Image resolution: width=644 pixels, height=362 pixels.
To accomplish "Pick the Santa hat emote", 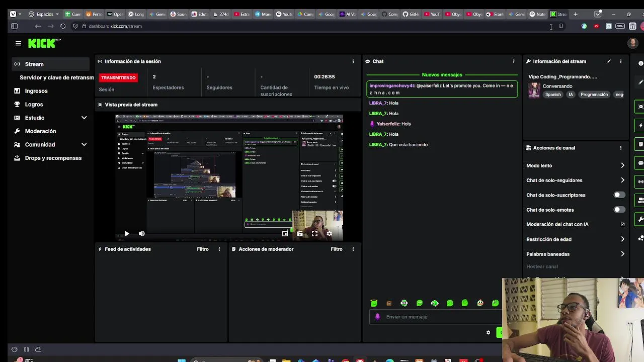I will tap(480, 303).
